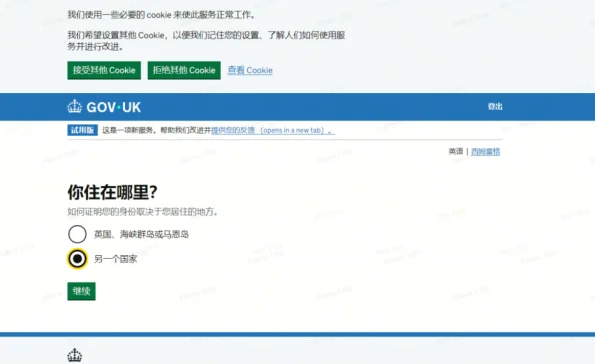Viewport: 595px width, 364px height.
Task: Switch language via 西姆雷格 link
Action: pyautogui.click(x=485, y=152)
